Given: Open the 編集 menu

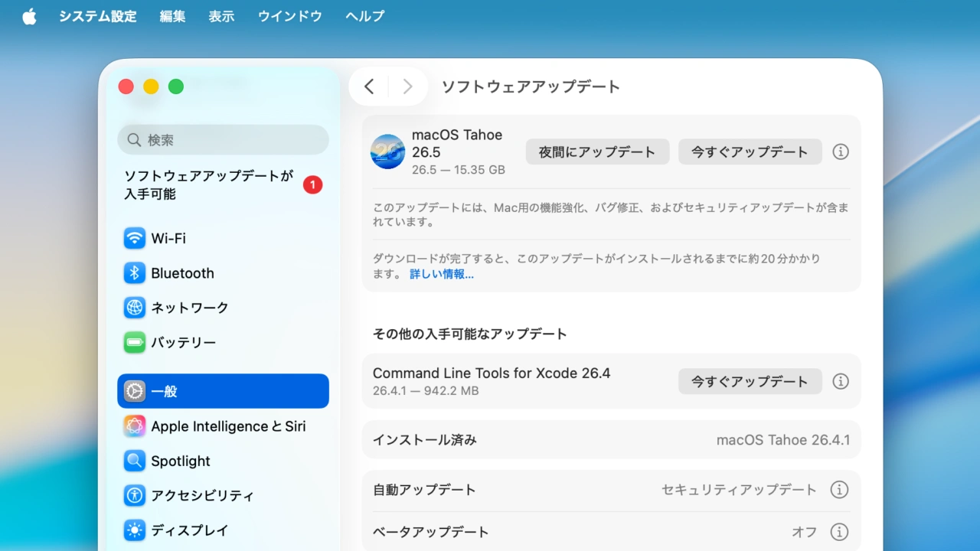Looking at the screenshot, I should pos(172,16).
